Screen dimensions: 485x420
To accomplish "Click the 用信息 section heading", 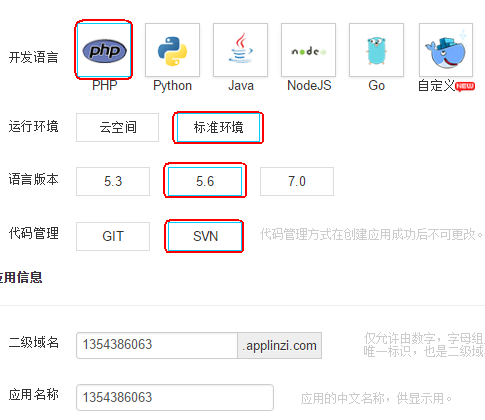I will point(21,277).
